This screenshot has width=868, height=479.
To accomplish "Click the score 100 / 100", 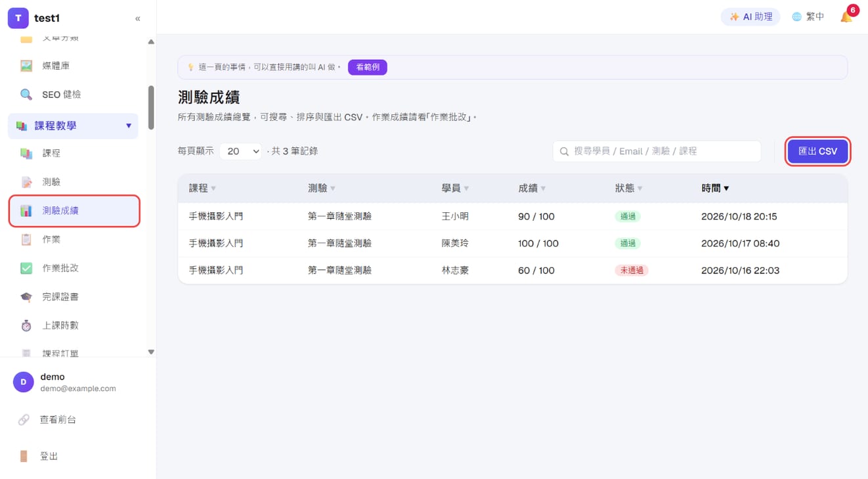I will [538, 243].
